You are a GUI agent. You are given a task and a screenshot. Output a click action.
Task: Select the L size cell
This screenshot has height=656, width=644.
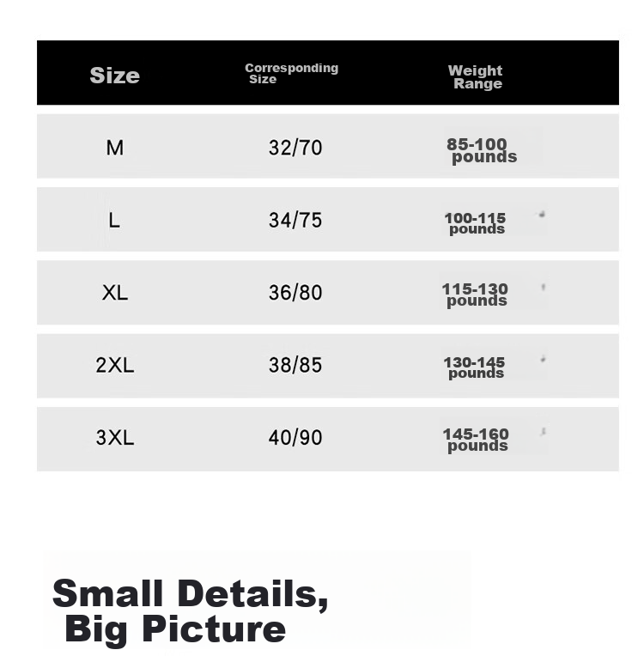(x=114, y=221)
